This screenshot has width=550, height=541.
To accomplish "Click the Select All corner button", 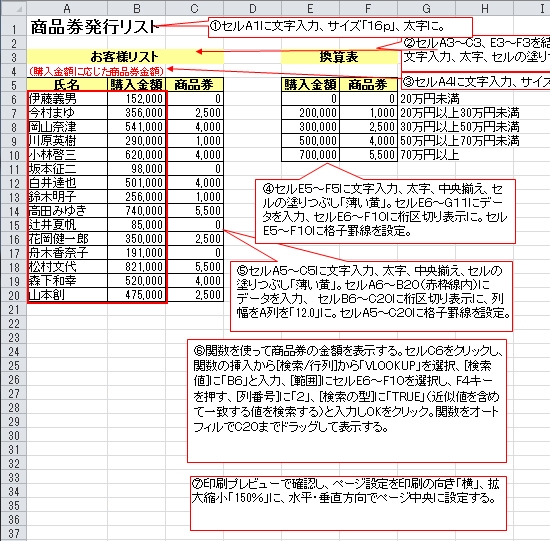I will pos(13,7).
